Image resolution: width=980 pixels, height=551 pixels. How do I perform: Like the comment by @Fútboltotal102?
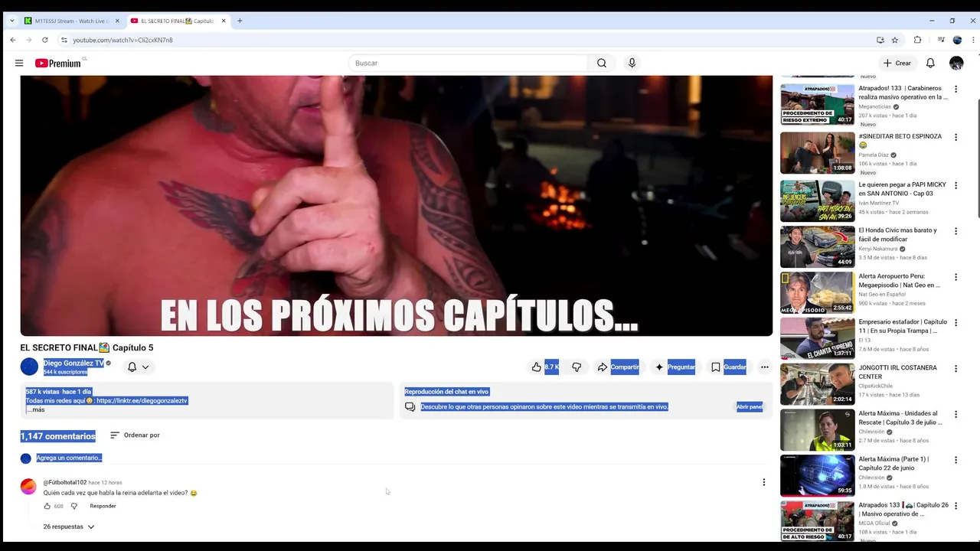(47, 506)
